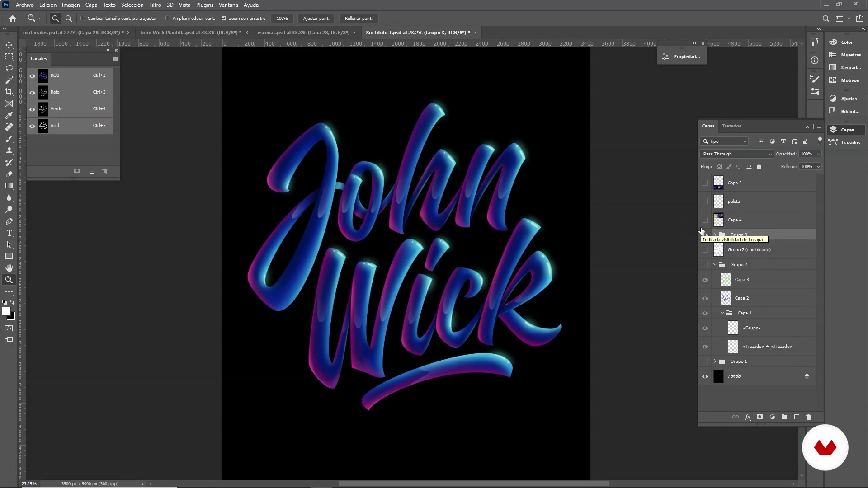
Task: Select the Horizontal Type tool
Action: 9,233
